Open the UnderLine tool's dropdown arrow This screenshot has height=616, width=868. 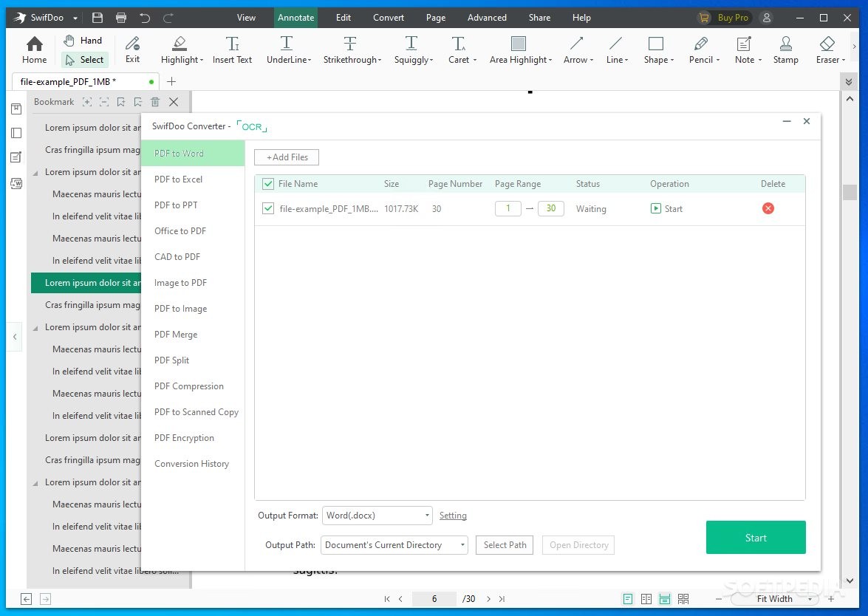[x=310, y=60]
